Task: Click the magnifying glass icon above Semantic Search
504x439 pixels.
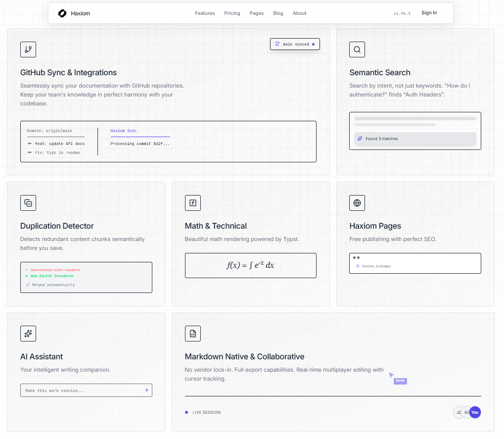Action: click(x=357, y=49)
